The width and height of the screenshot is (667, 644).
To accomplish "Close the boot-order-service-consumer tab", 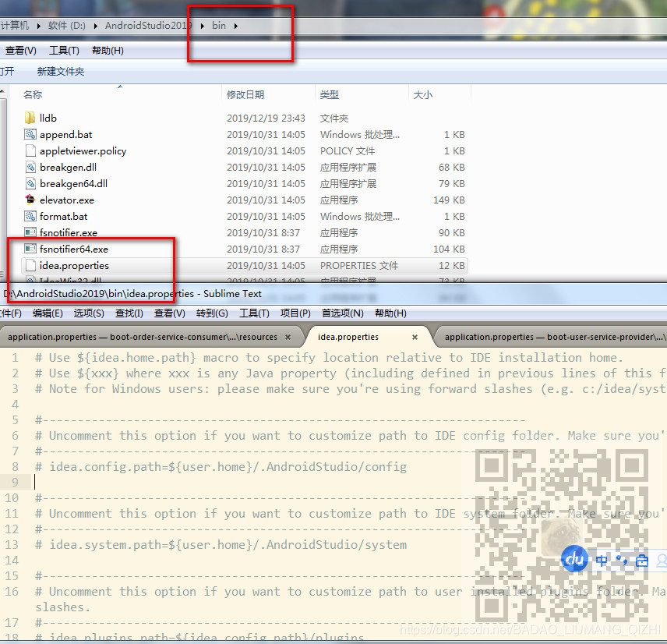I will click(x=288, y=337).
